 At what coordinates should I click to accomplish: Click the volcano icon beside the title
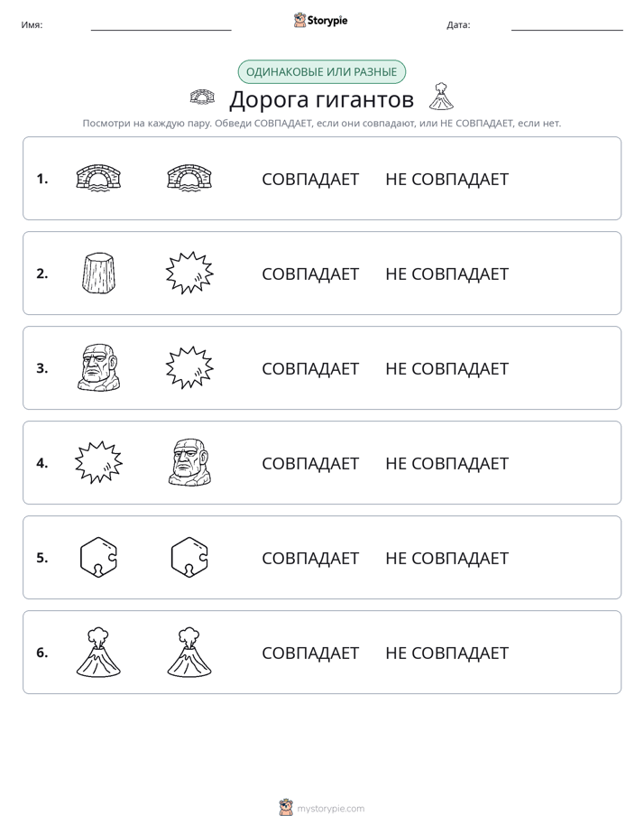(x=441, y=97)
